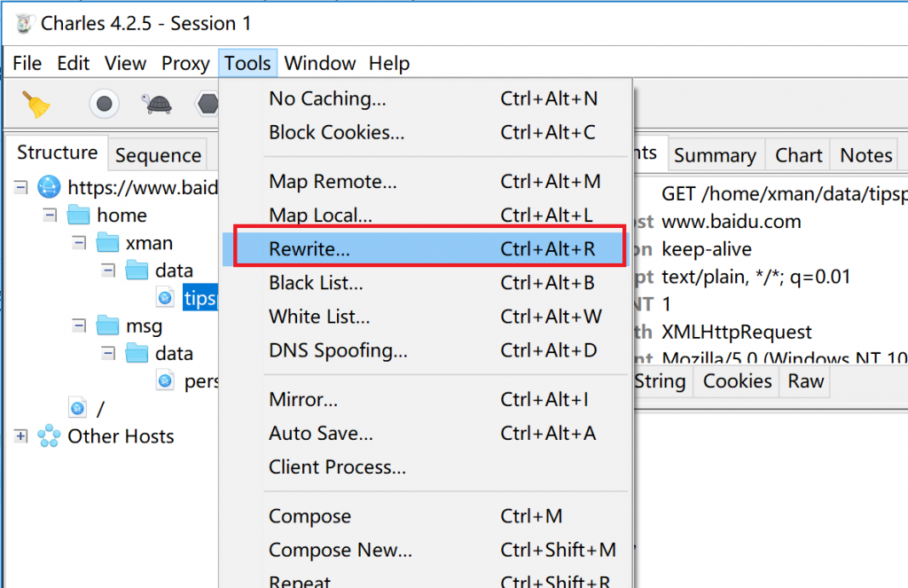The width and height of the screenshot is (908, 588).
Task: Collapse the data node under xman
Action: coord(108,270)
